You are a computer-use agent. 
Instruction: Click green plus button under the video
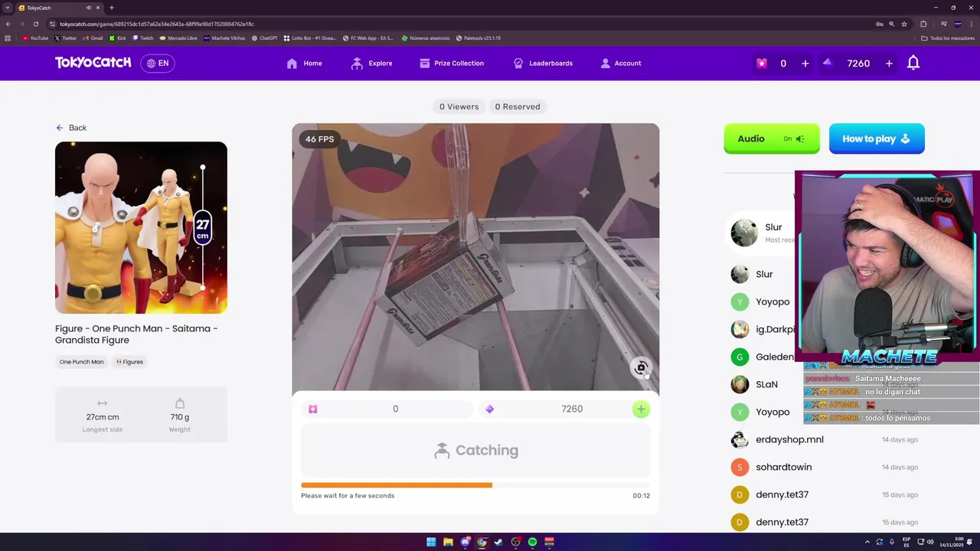click(641, 409)
